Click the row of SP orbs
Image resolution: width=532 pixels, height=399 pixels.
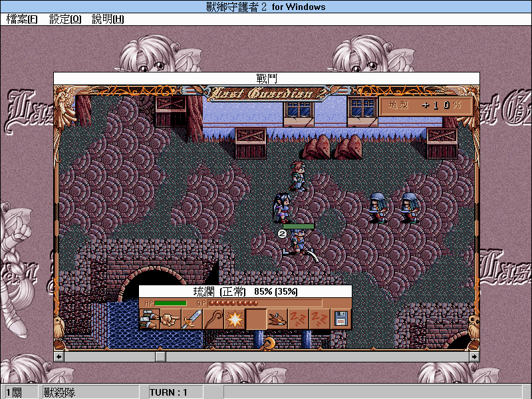233,303
